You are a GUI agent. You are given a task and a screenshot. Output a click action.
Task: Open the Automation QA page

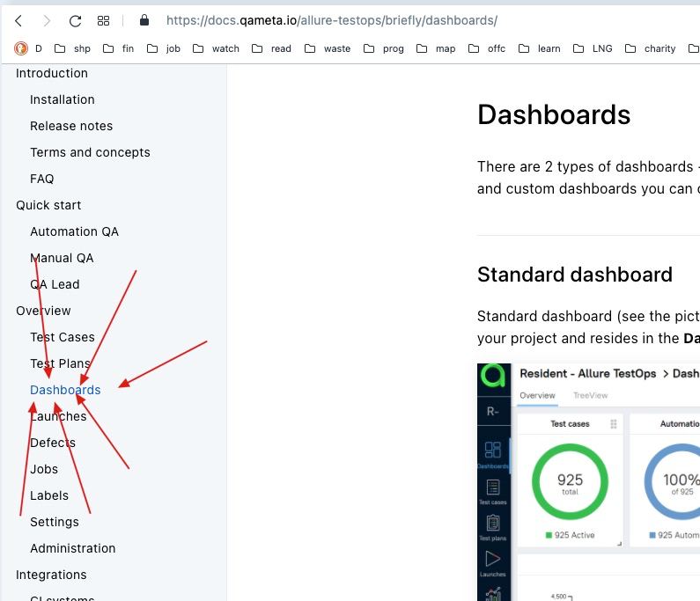[74, 231]
